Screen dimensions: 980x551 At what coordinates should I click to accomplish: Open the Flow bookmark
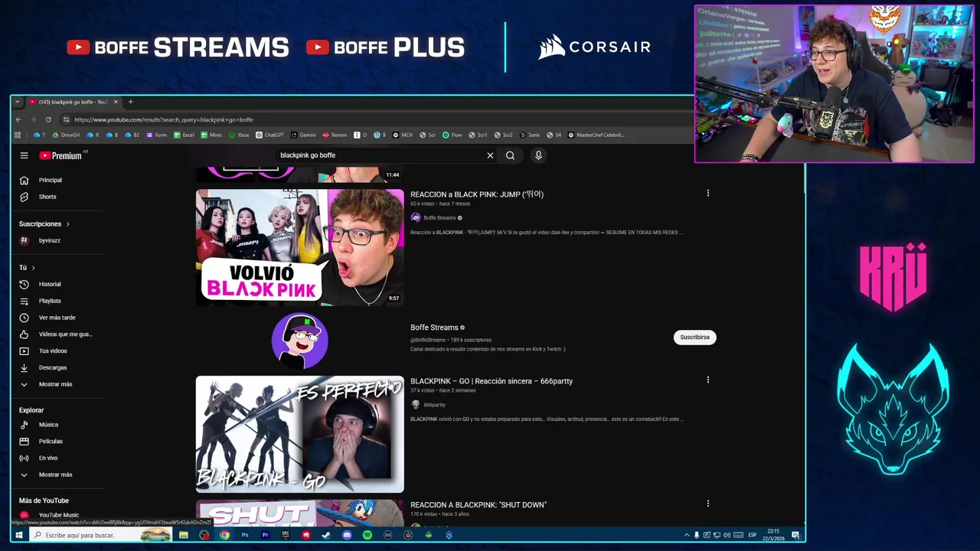(452, 135)
